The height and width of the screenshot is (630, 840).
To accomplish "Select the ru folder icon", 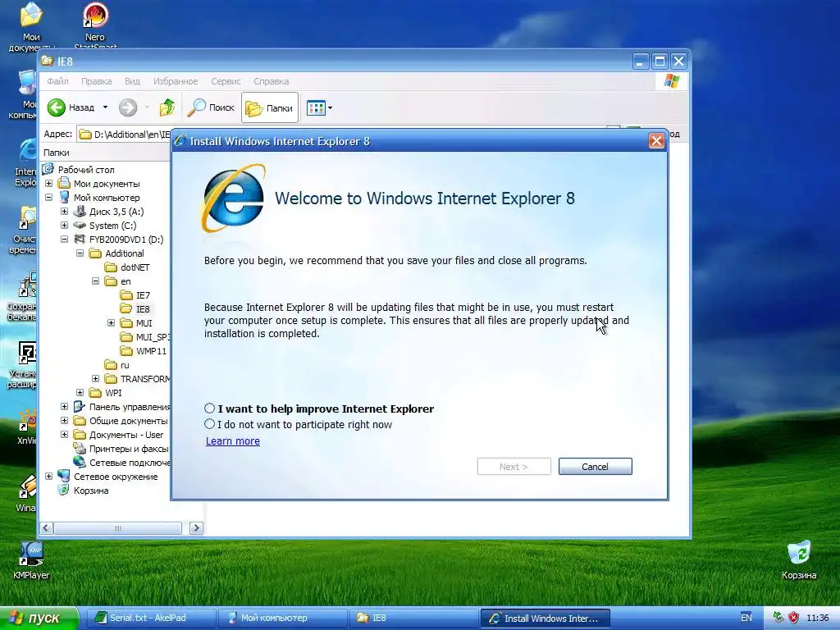I will (111, 365).
